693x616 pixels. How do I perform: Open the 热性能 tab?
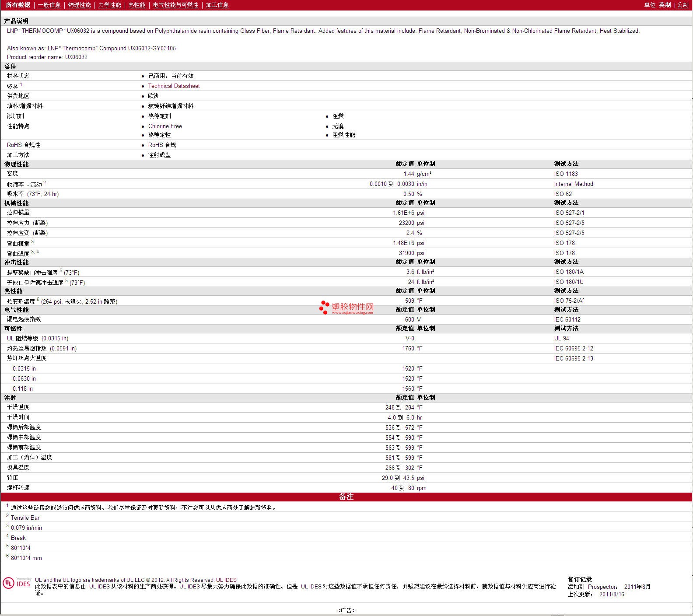137,5
